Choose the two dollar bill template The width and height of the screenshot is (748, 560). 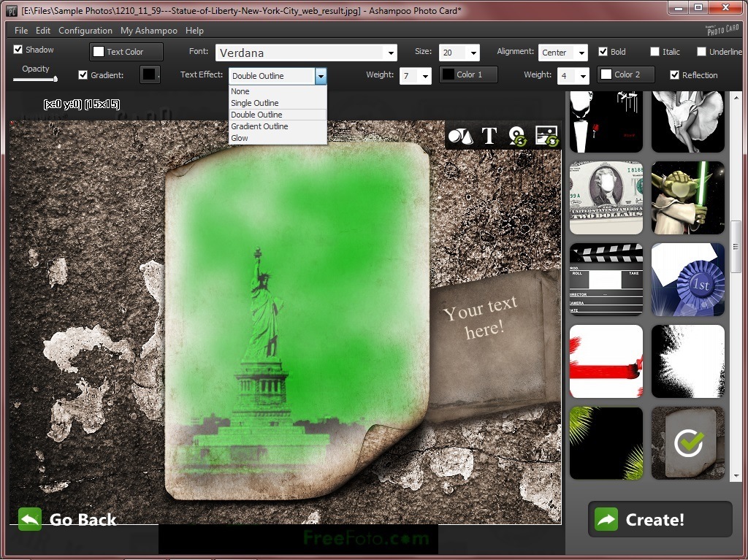coord(606,198)
